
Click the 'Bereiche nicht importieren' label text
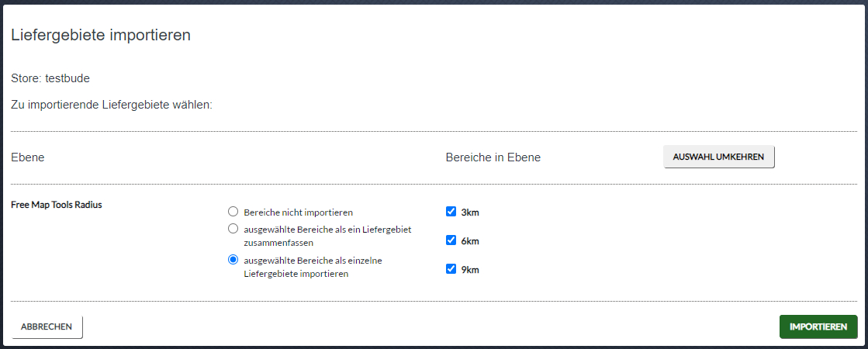click(299, 213)
